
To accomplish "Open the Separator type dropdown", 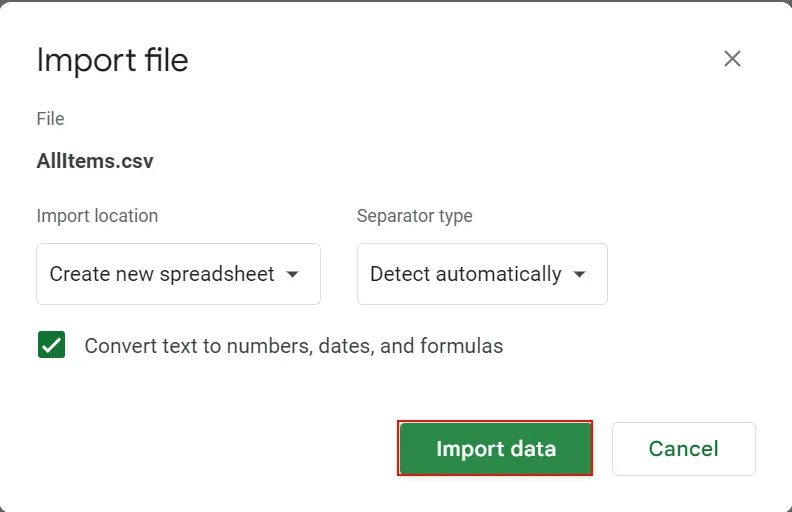I will [482, 274].
